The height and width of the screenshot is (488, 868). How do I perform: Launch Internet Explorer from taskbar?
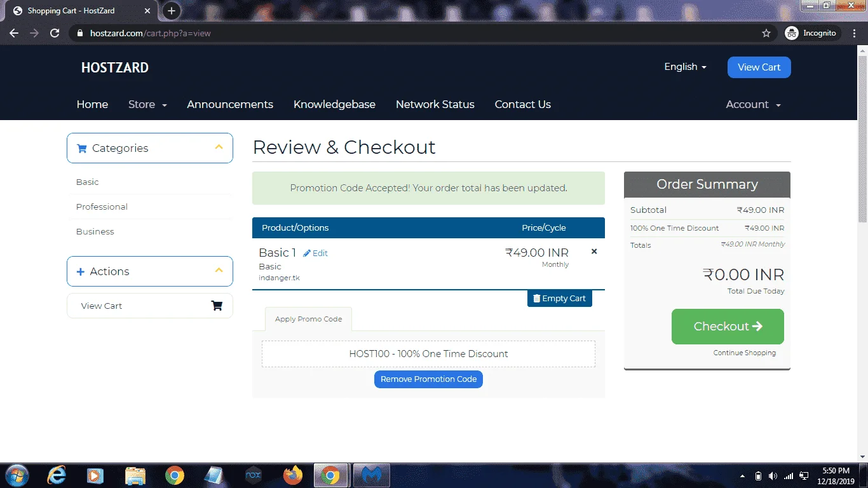coord(57,475)
